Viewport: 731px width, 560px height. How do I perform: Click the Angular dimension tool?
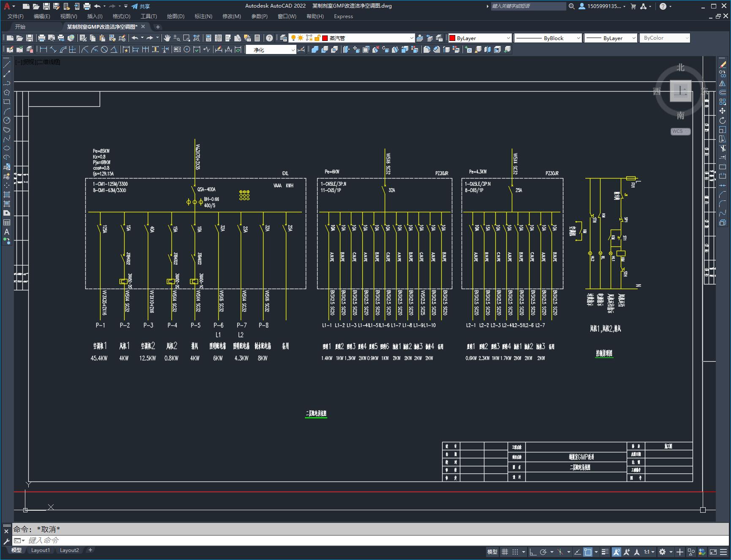pos(114,49)
